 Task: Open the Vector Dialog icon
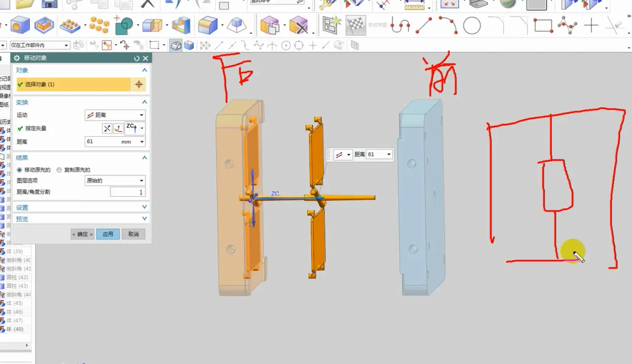pos(118,129)
